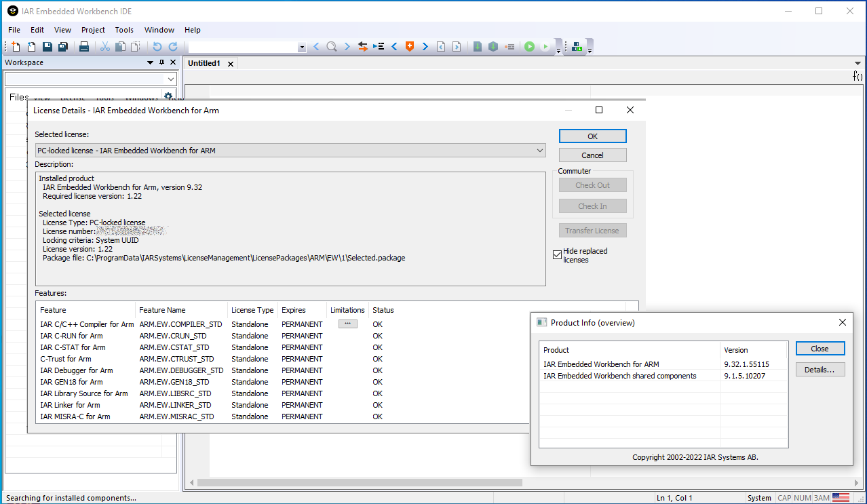Confirm License Details with OK

point(593,136)
